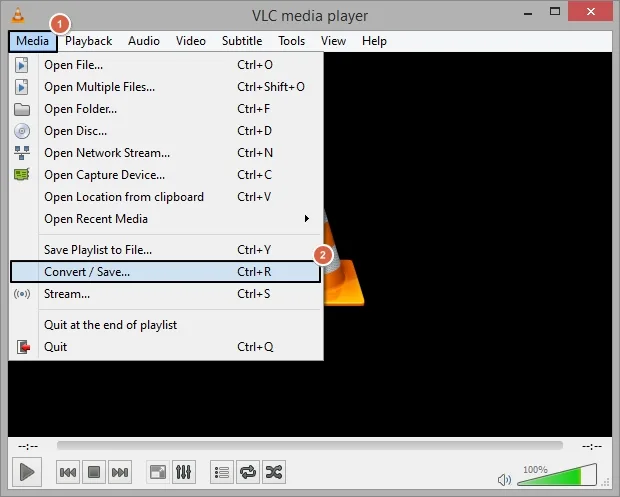Click the elapsed time label

coord(28,446)
